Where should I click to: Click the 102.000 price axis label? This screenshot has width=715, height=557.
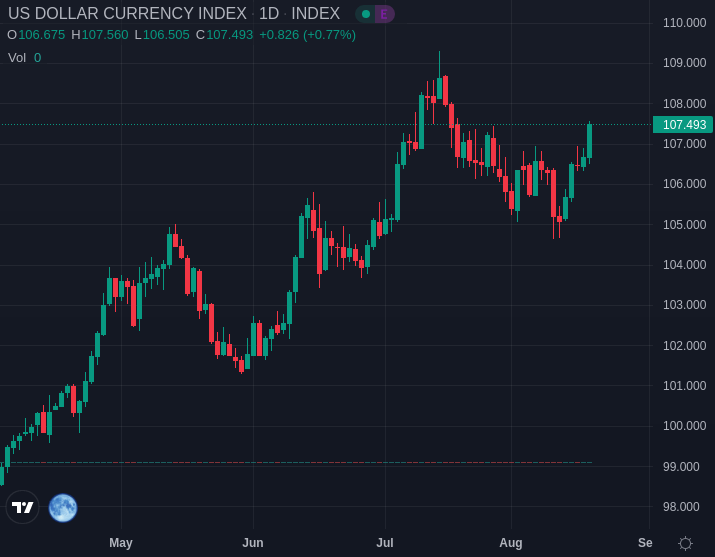click(684, 346)
